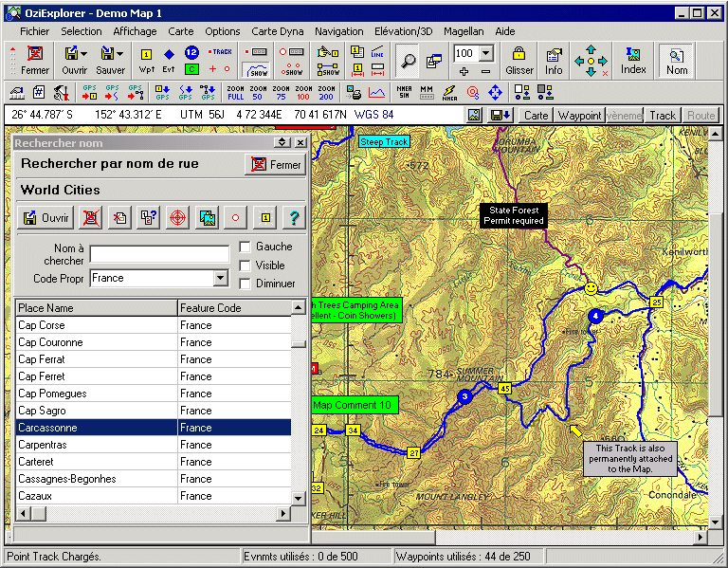The image size is (728, 568).
Task: Click the send waypoints to GPS icon
Action: [x=162, y=92]
